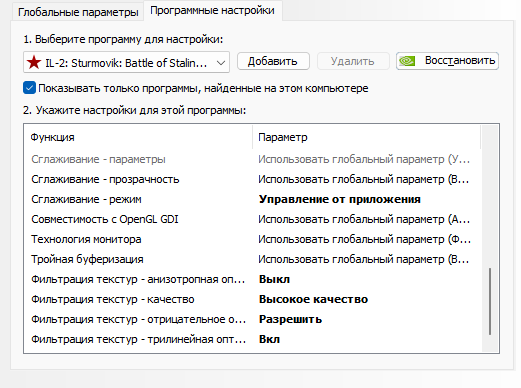Open the Высокое качество value
Image resolution: width=521 pixels, height=388 pixels.
[x=313, y=299]
